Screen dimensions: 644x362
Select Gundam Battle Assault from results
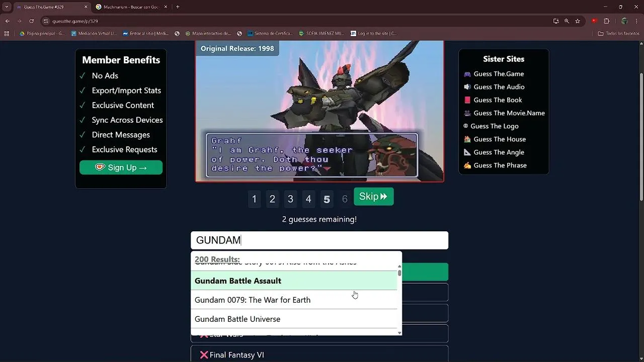point(294,281)
